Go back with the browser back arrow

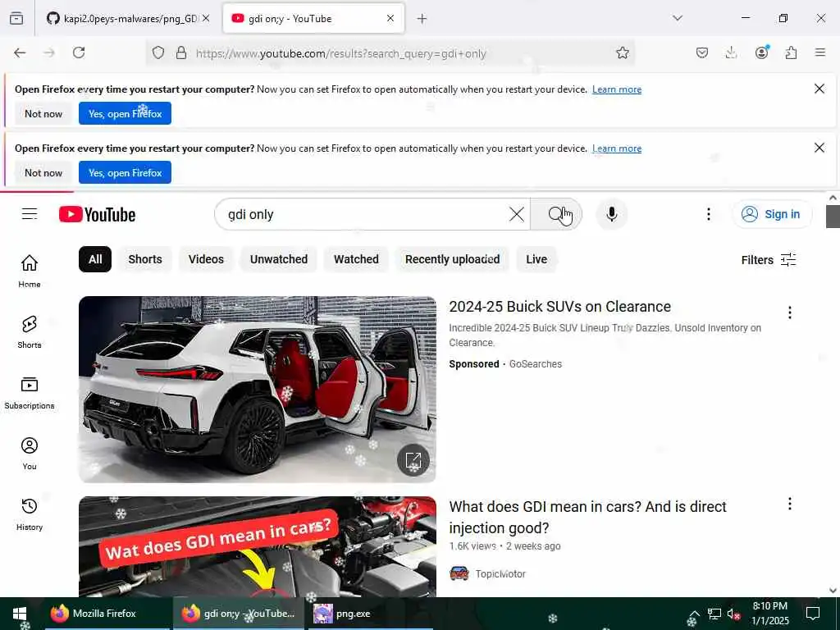tap(20, 52)
